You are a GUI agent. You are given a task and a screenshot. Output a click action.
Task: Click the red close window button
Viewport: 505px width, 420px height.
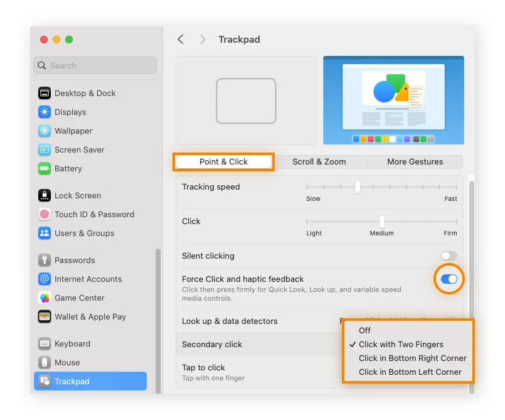coord(44,40)
